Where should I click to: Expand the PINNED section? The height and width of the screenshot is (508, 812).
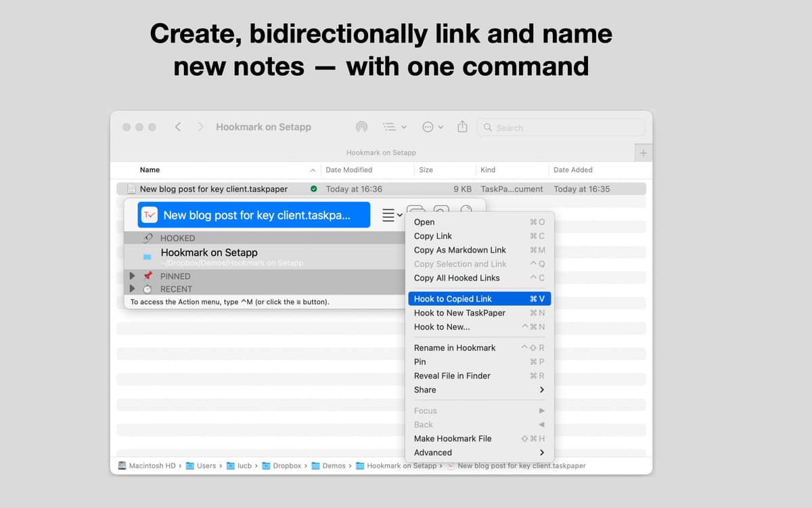(x=132, y=276)
